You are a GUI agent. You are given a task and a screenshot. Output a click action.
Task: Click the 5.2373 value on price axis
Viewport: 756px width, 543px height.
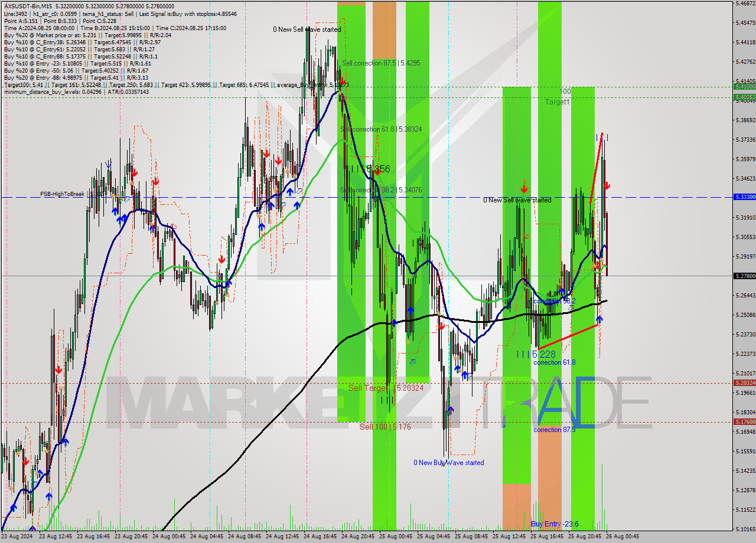pos(745,334)
